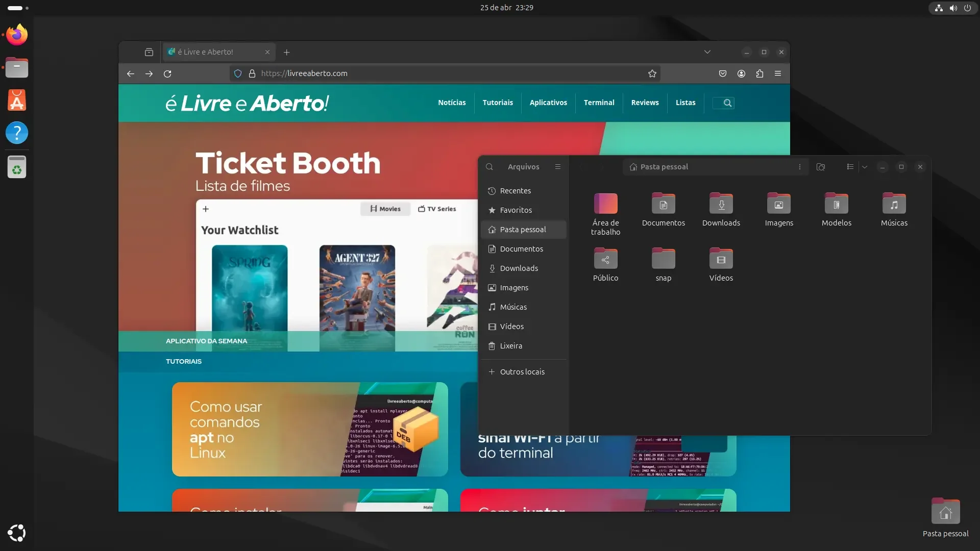
Task: Click Firefox back arrow button
Action: tap(131, 73)
